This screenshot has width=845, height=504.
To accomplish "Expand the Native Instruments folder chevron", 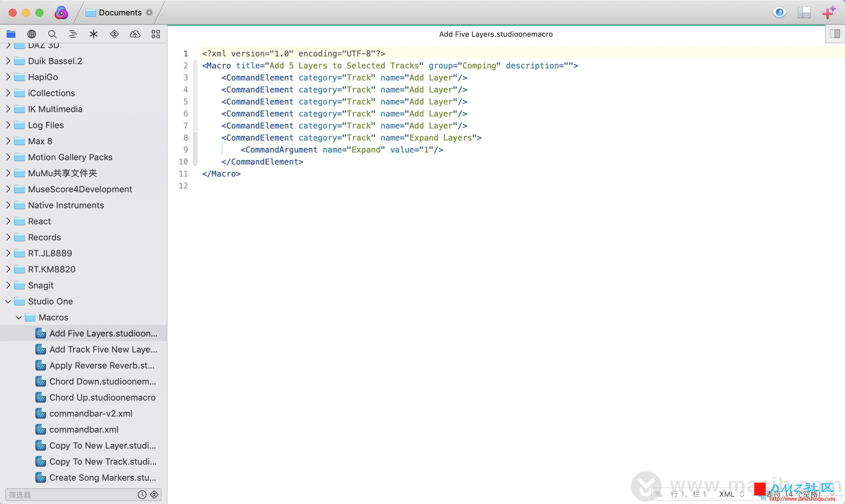I will point(8,205).
